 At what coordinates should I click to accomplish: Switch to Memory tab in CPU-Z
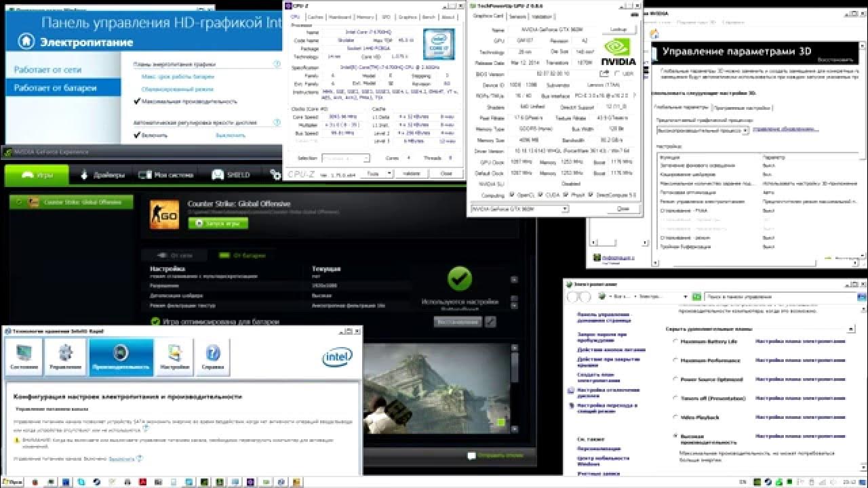point(365,17)
